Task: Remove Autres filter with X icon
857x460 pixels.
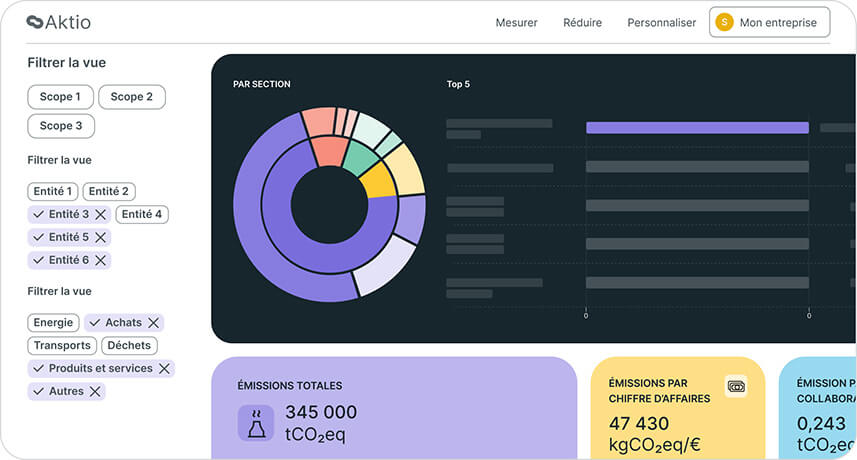Action: point(95,392)
